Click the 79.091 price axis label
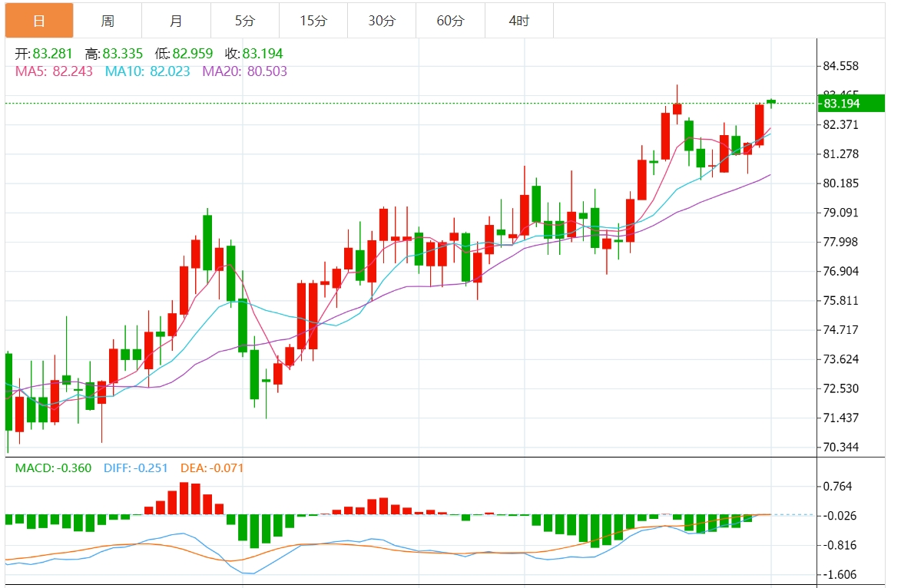 click(x=840, y=213)
